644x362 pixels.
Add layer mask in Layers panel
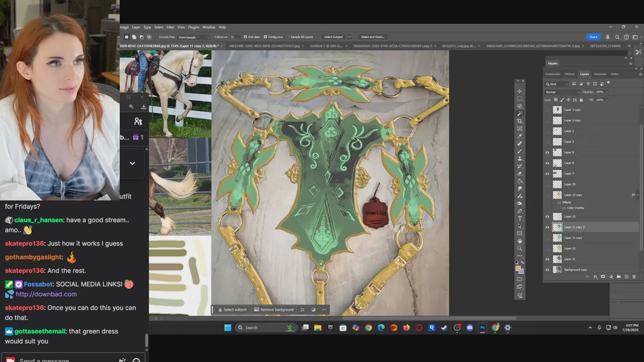[603, 277]
